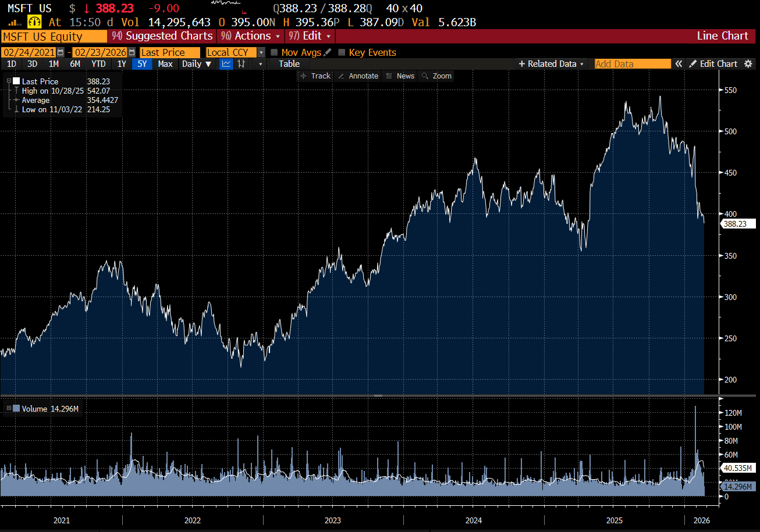Click the 2025 year label on axis
Viewport: 760px width, 532px height.
[x=614, y=520]
